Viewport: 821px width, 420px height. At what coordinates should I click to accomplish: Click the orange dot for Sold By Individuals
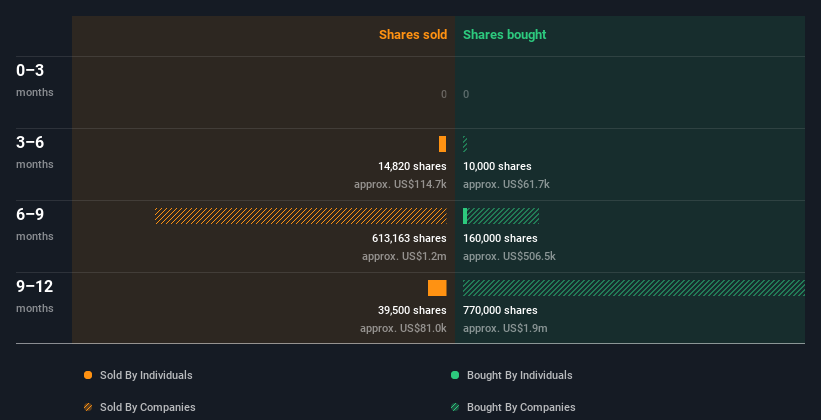pos(88,375)
